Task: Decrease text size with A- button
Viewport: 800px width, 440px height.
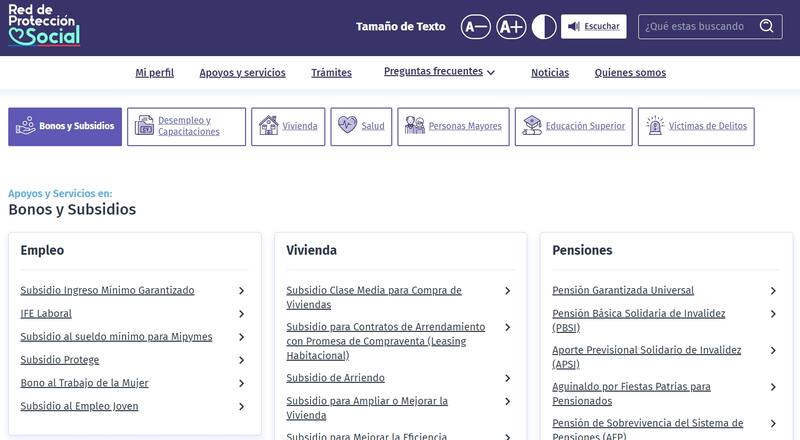Action: [x=476, y=27]
